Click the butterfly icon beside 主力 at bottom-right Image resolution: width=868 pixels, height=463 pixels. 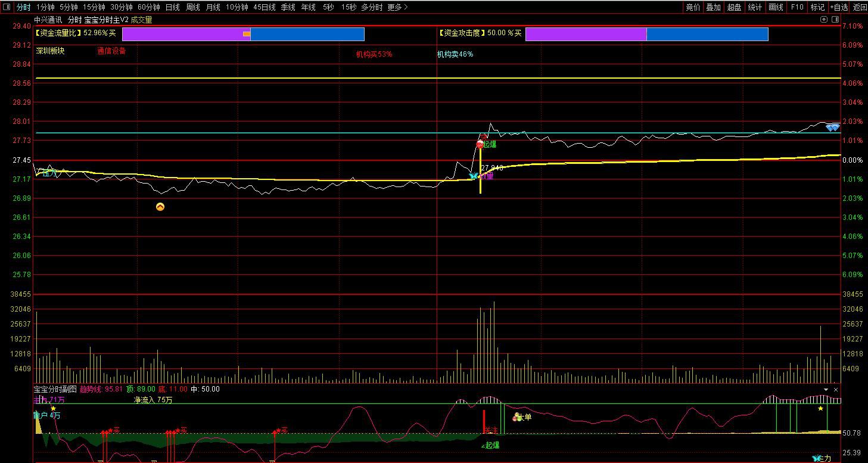[x=816, y=459]
